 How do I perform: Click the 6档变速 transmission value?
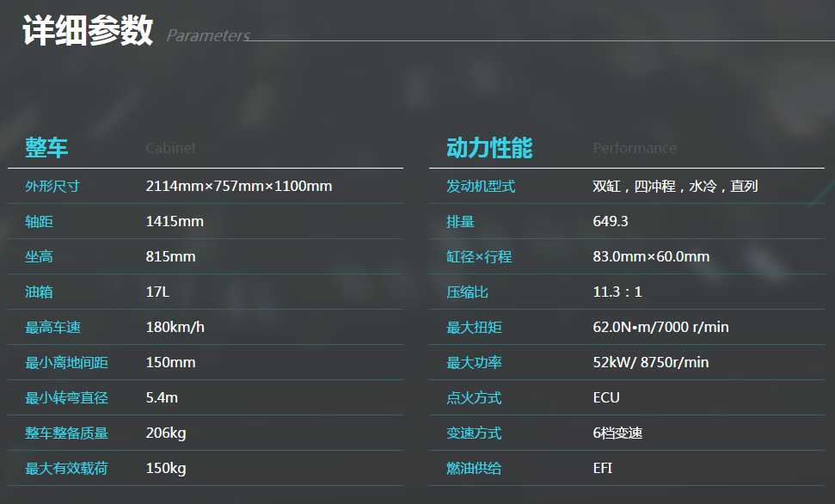[x=617, y=433]
